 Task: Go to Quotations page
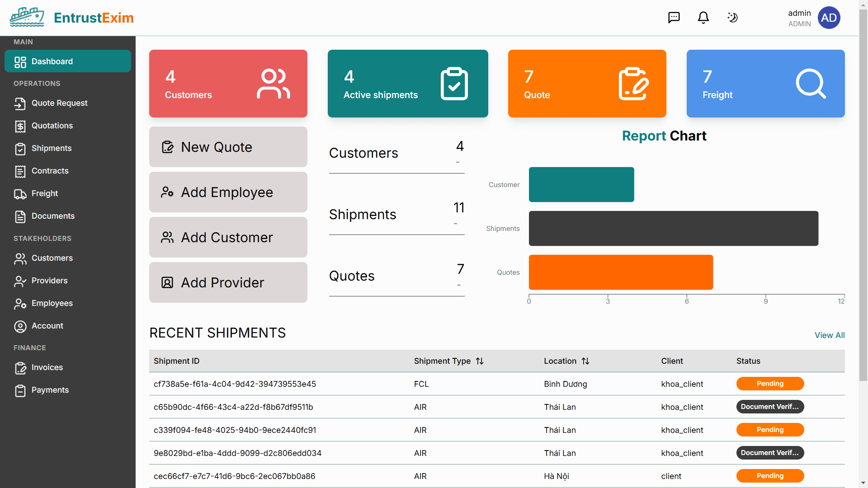click(68, 126)
